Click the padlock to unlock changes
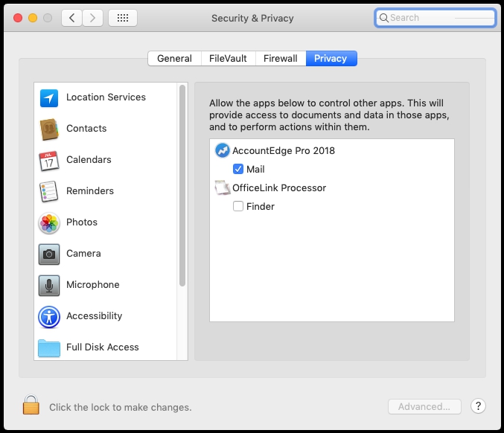This screenshot has width=504, height=433. point(31,405)
